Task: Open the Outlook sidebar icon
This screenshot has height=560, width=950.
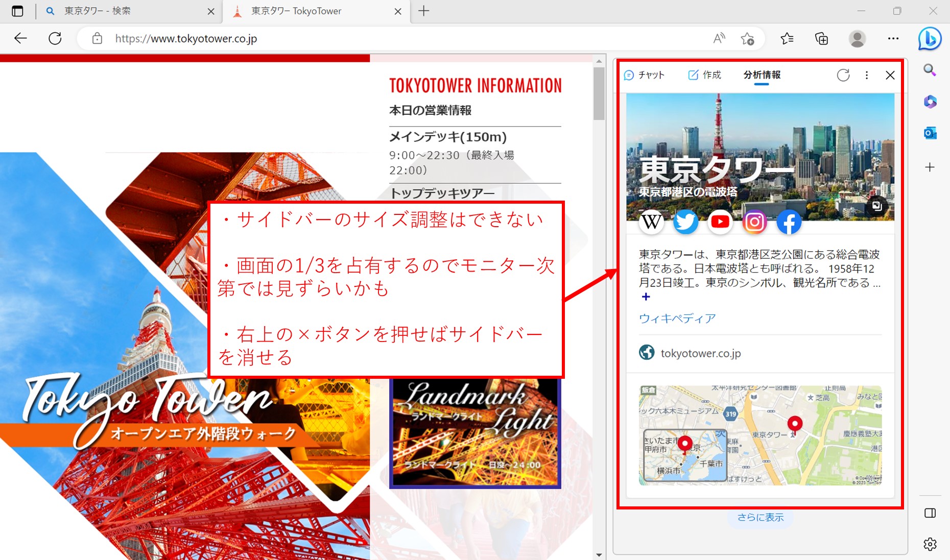Action: 930,134
